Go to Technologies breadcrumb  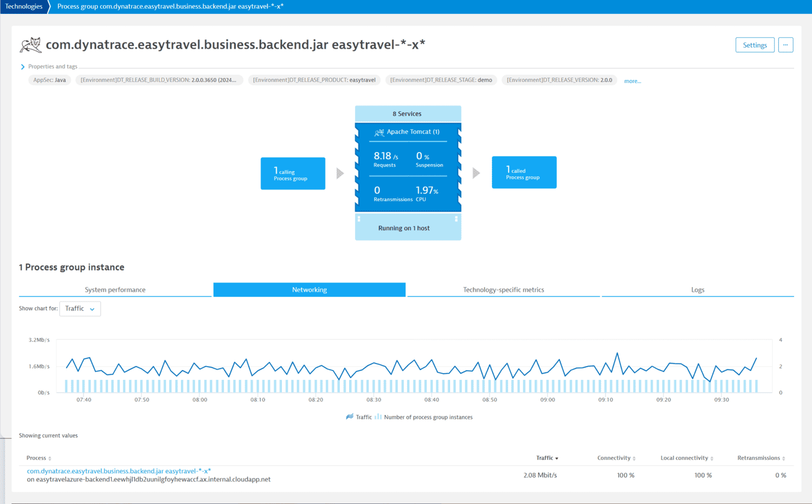pos(24,6)
